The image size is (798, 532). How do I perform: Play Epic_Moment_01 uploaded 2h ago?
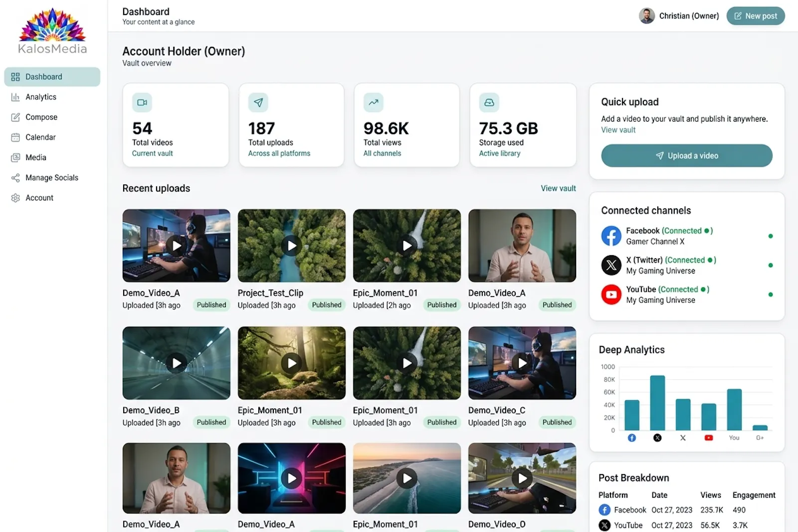point(407,246)
